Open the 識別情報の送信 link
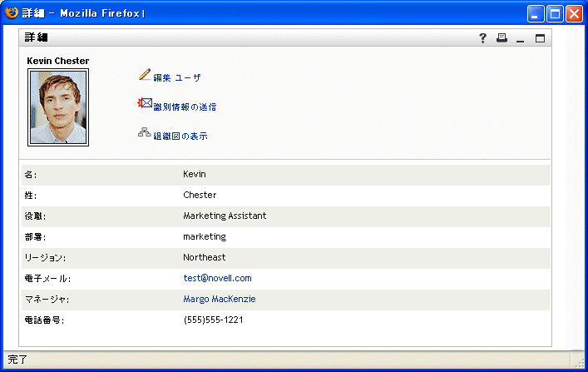The image size is (588, 372). pyautogui.click(x=185, y=107)
